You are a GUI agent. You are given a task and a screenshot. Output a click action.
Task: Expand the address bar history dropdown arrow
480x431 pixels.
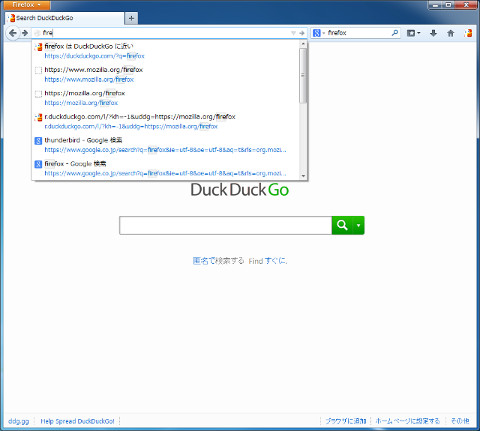point(293,33)
